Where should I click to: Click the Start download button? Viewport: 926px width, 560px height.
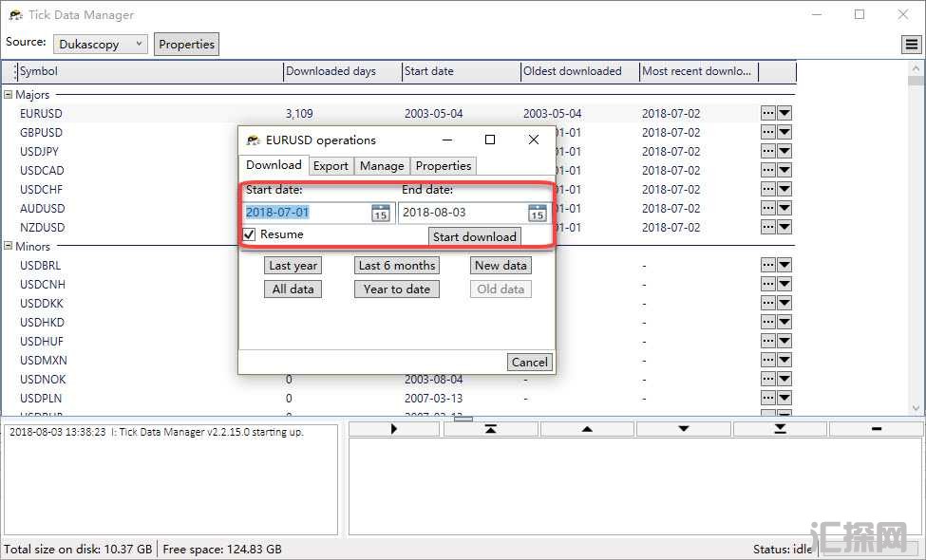474,236
